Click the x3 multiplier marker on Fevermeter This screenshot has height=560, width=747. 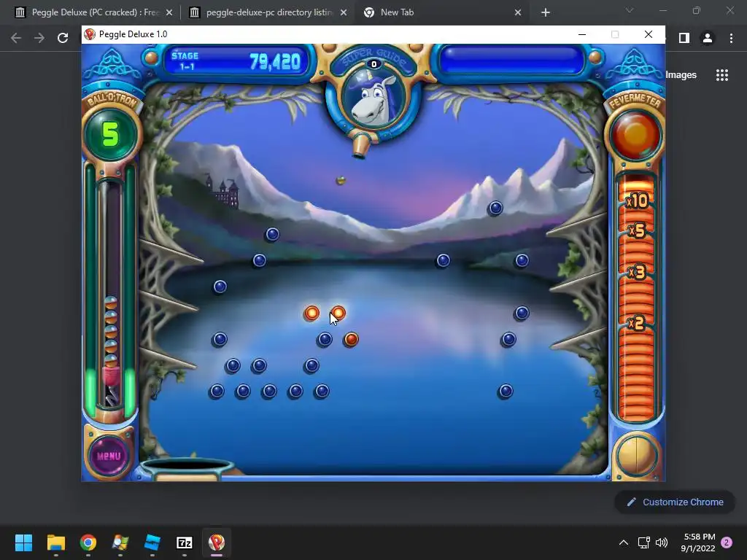click(x=637, y=272)
